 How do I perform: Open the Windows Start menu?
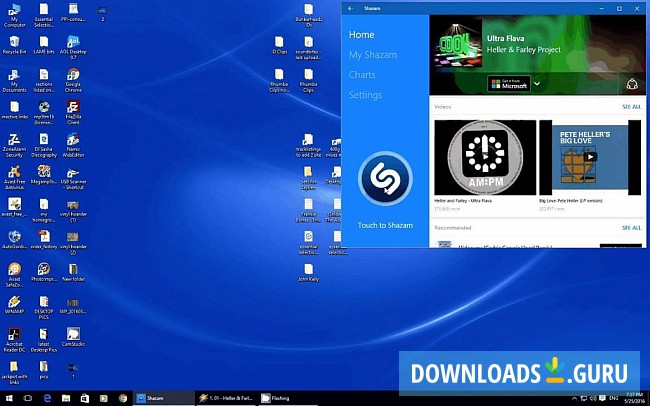(x=9, y=399)
